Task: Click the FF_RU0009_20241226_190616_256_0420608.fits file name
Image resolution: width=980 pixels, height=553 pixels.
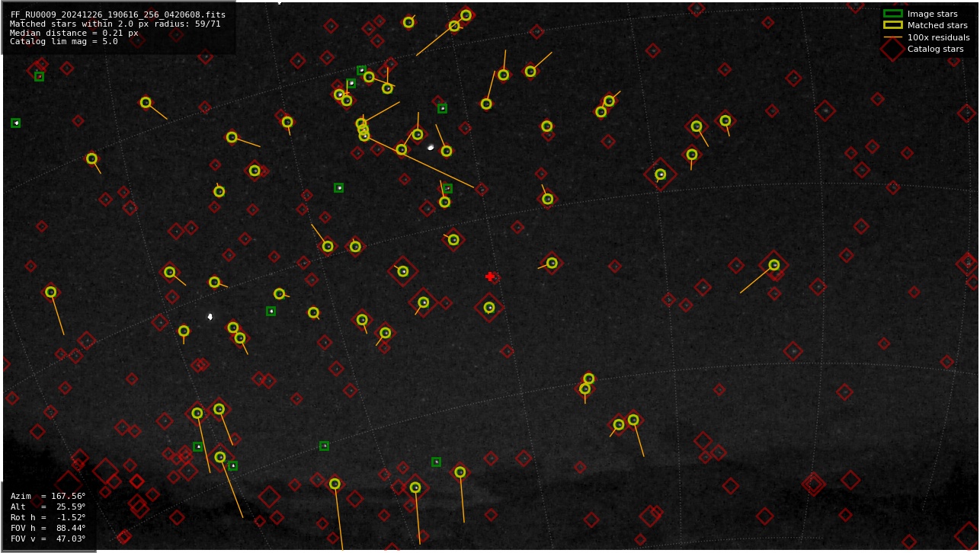Action: click(118, 14)
